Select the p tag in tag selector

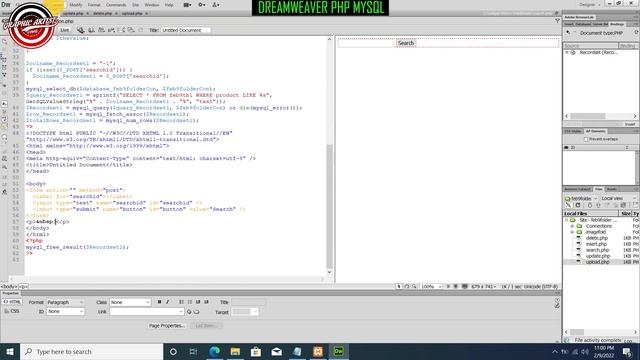point(23,287)
